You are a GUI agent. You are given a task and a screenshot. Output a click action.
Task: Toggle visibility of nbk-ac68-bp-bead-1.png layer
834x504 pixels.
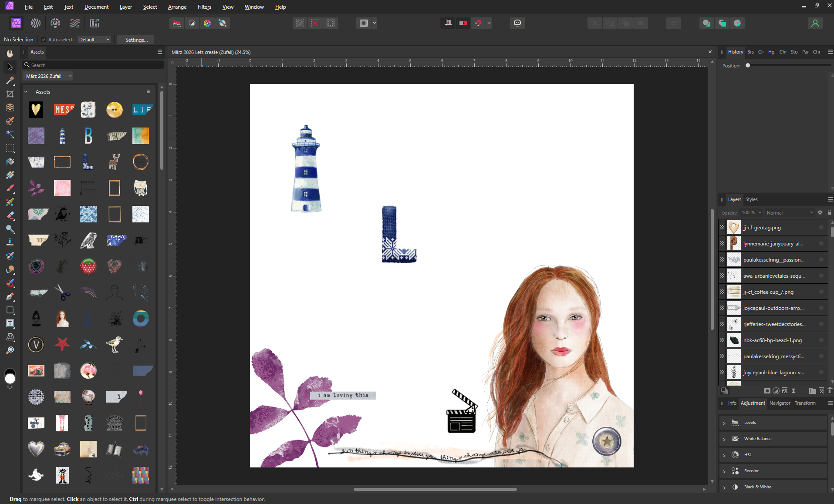click(821, 340)
